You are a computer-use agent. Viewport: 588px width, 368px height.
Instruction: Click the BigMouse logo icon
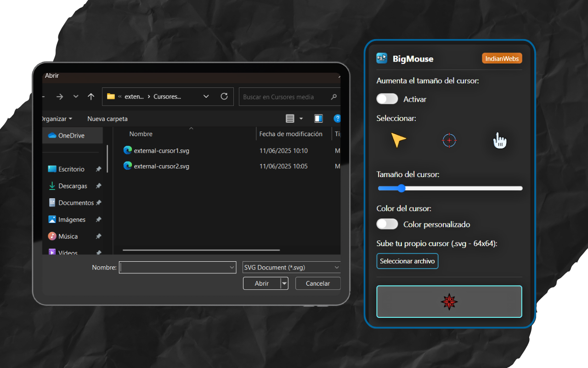pos(382,58)
